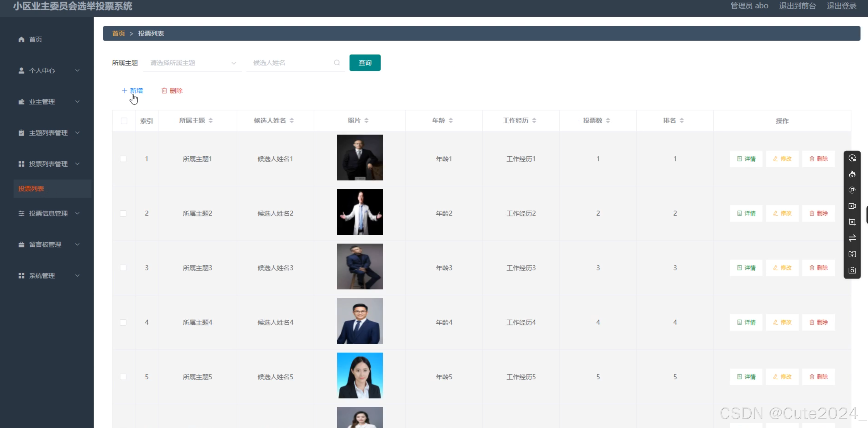Screen dimensions: 868x428
Task: Check the checkbox for row 所属主题4
Action: pyautogui.click(x=123, y=323)
